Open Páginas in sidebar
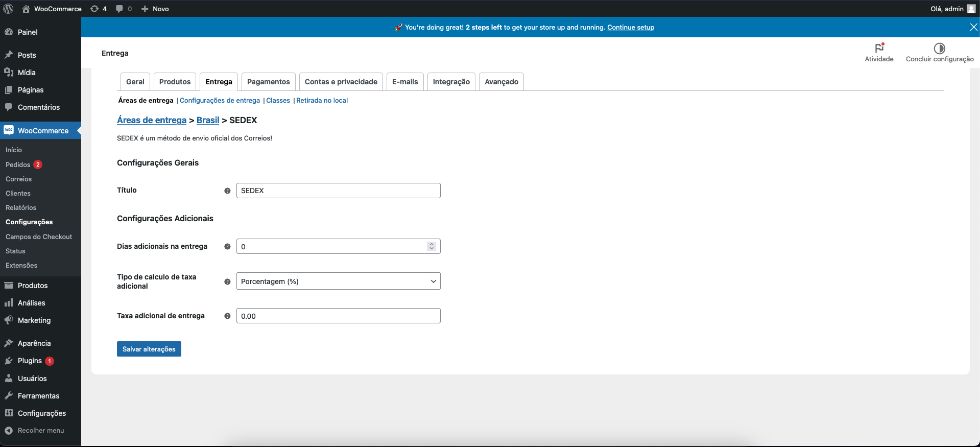This screenshot has height=447, width=980. point(40,89)
